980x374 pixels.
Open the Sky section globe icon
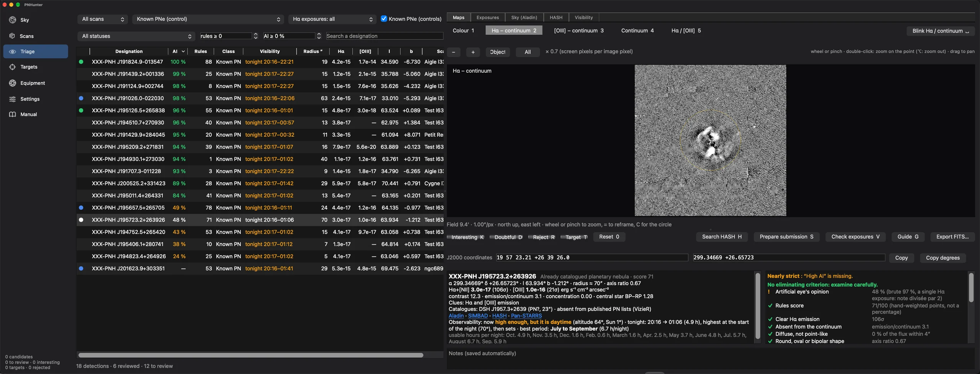point(12,20)
